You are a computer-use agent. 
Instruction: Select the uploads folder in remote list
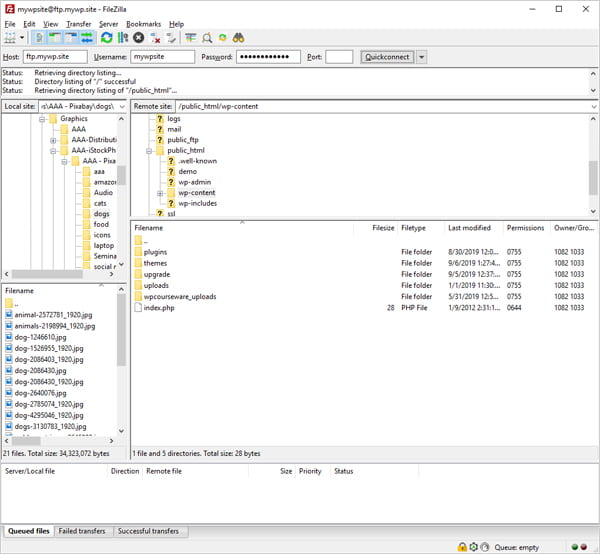(x=156, y=285)
